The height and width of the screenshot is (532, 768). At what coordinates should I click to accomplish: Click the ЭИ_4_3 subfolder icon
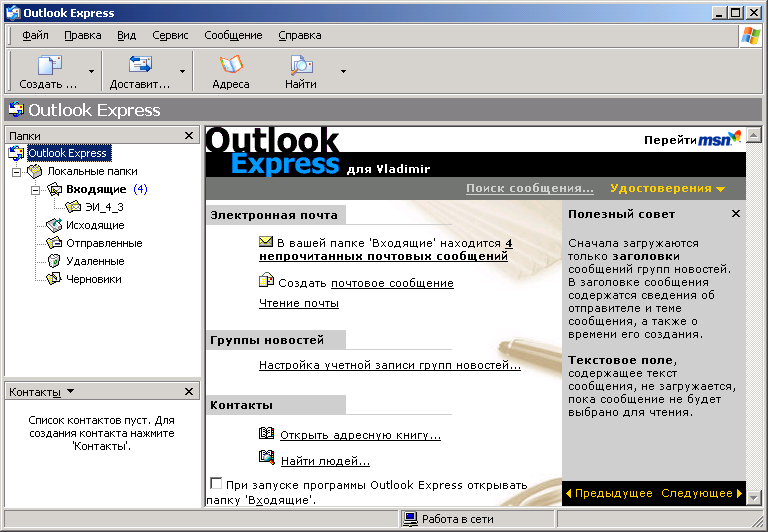point(73,207)
